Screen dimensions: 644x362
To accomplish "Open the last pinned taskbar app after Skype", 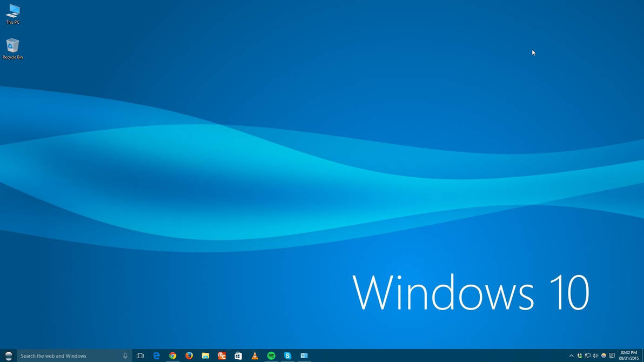I will coord(304,356).
